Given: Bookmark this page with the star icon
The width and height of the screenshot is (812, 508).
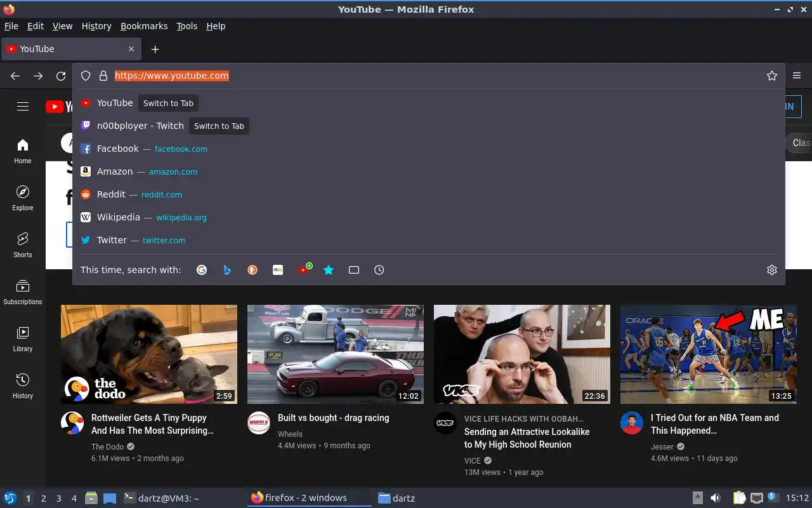Looking at the screenshot, I should 772,76.
